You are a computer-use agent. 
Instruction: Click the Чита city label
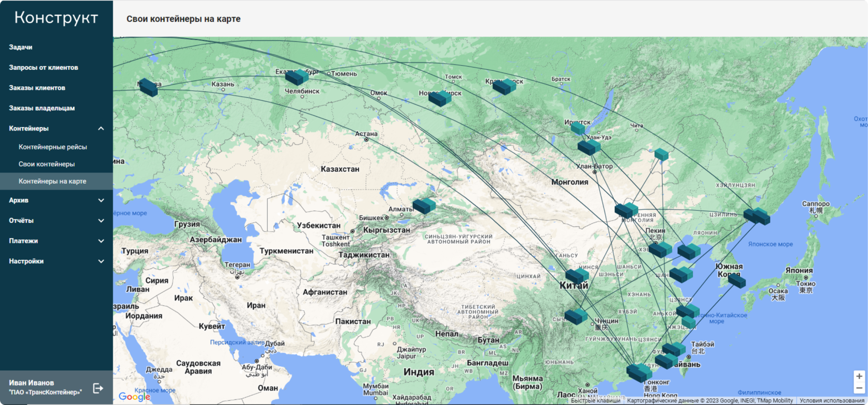pos(637,126)
